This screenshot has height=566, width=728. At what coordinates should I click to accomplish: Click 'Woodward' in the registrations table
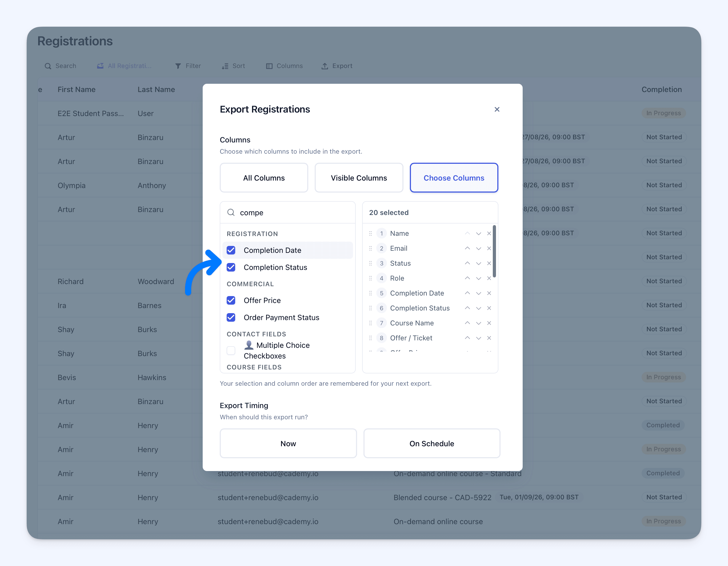click(x=156, y=281)
